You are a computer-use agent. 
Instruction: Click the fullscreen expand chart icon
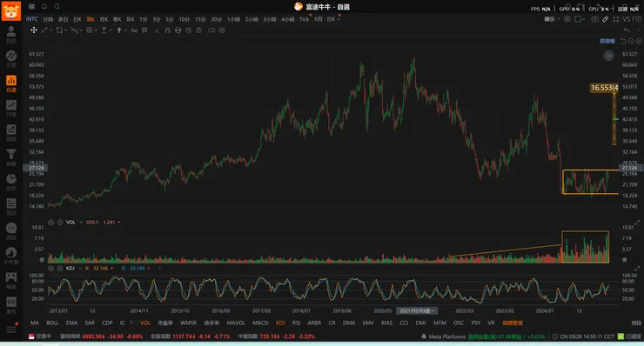click(x=615, y=19)
